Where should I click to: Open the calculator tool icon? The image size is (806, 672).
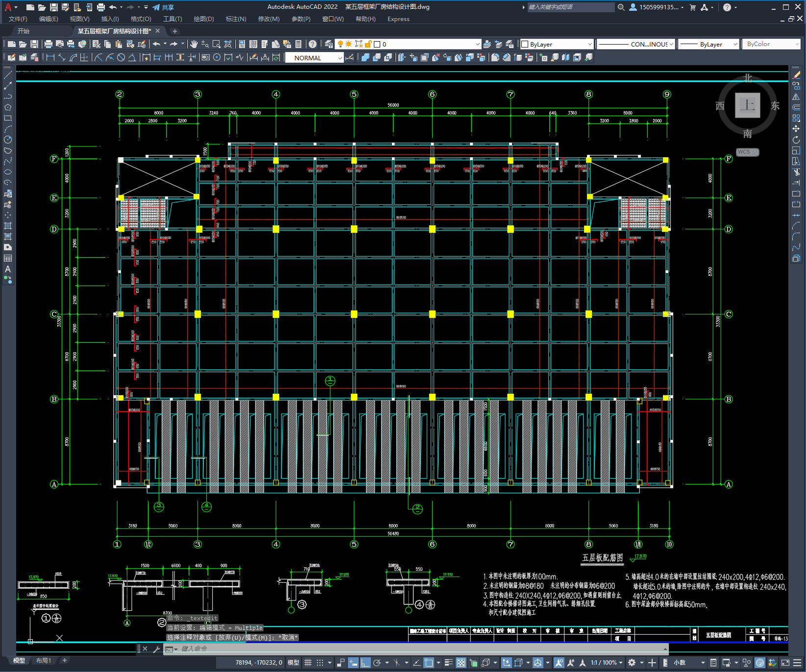pos(298,44)
